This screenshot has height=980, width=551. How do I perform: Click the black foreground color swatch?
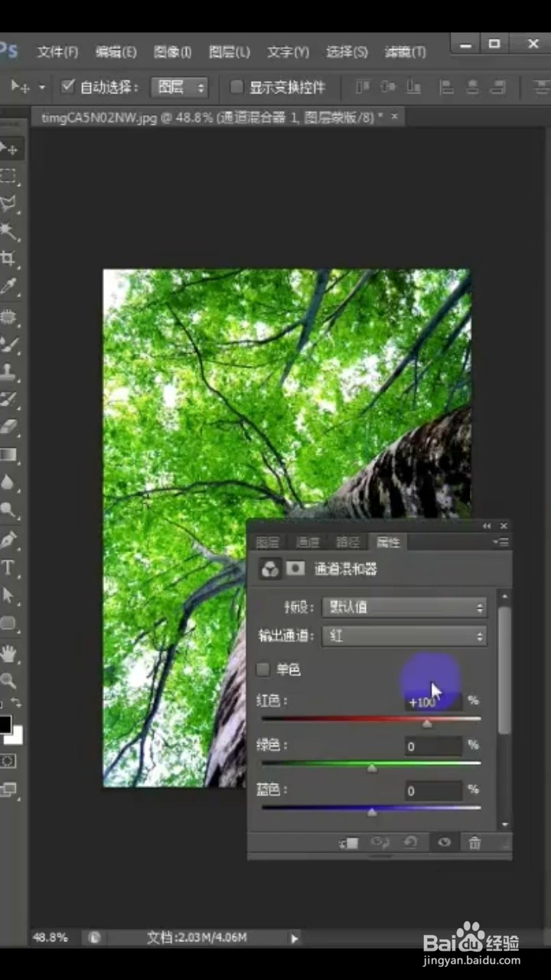coord(5,724)
